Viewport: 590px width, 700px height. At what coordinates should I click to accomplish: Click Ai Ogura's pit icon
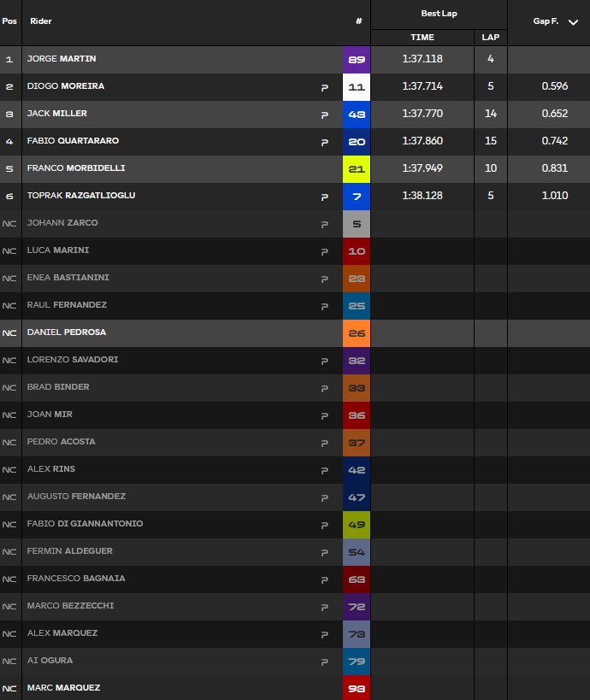tap(324, 662)
